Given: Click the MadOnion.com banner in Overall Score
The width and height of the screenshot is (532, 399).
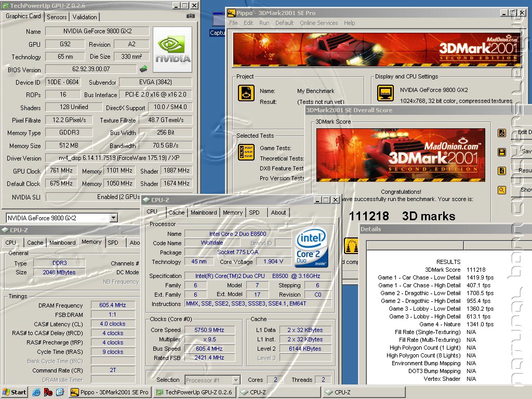Looking at the screenshot, I should [x=401, y=155].
